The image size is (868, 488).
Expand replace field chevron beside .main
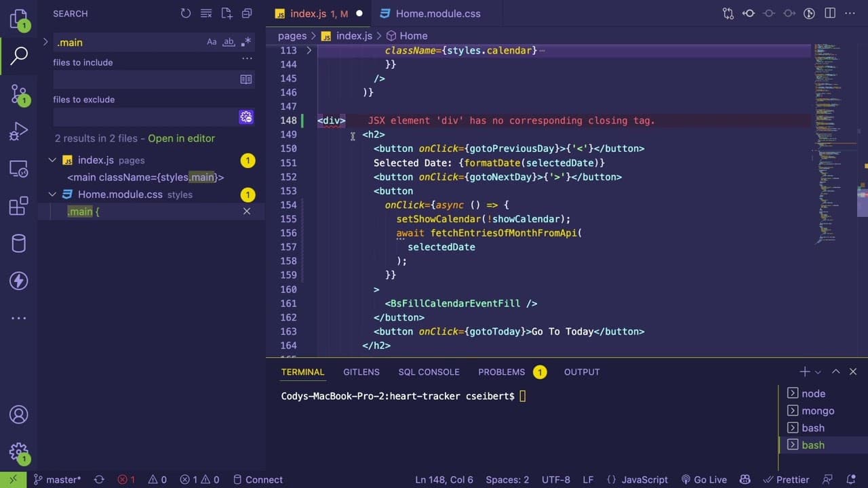(x=45, y=42)
